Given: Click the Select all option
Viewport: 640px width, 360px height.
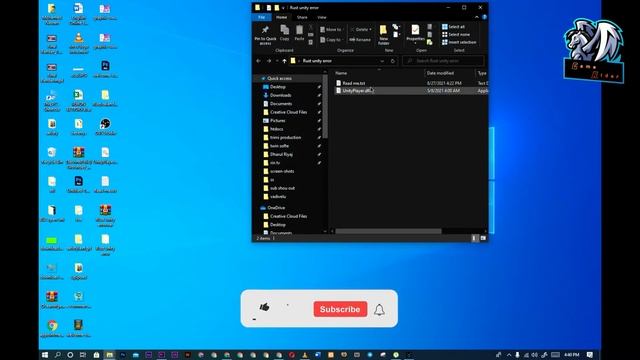Looking at the screenshot, I should 453,27.
